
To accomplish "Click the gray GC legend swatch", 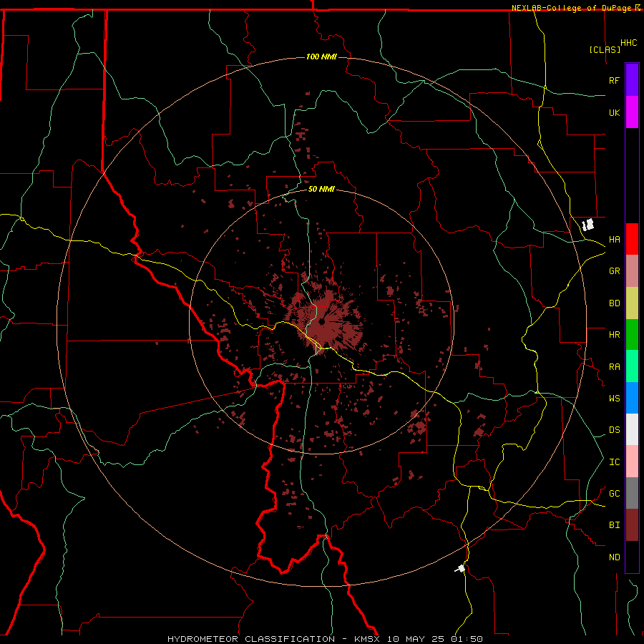I will (632, 493).
